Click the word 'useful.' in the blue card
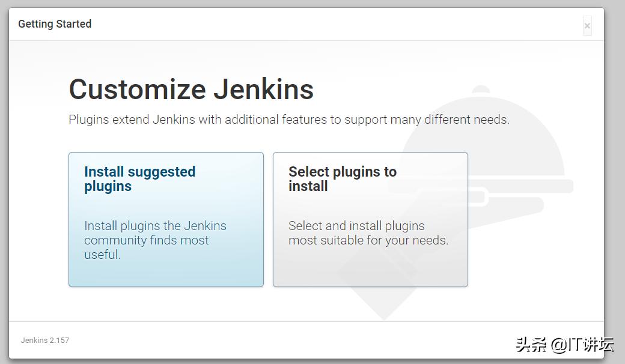The width and height of the screenshot is (625, 364). pyautogui.click(x=102, y=255)
